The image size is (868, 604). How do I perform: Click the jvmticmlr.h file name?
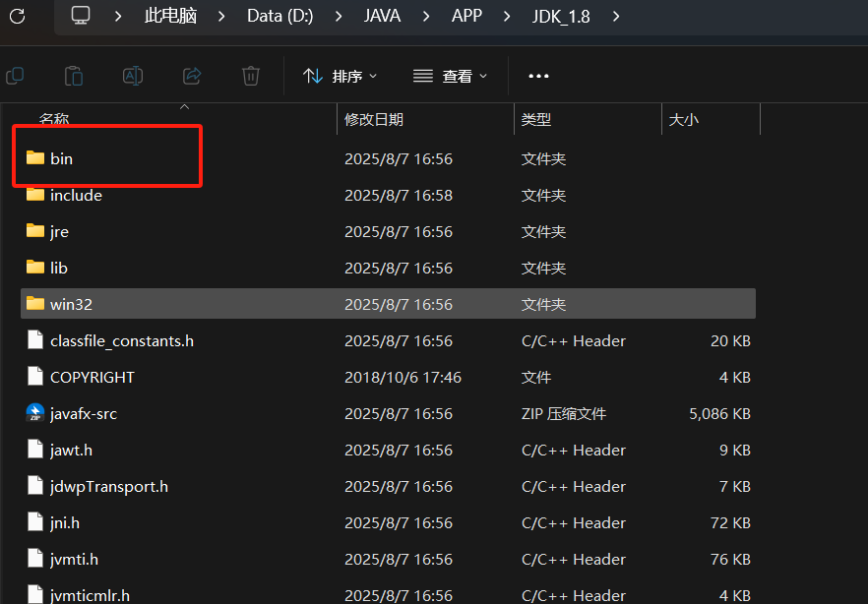coord(90,596)
